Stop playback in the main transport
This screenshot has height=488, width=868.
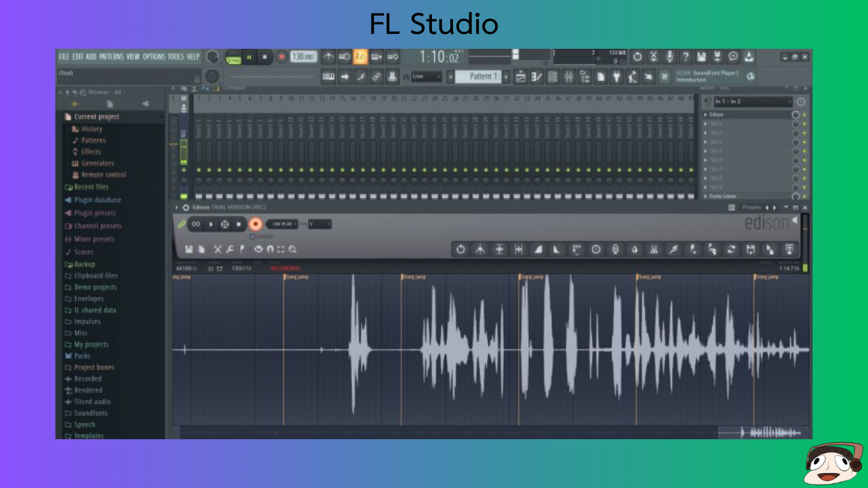265,57
